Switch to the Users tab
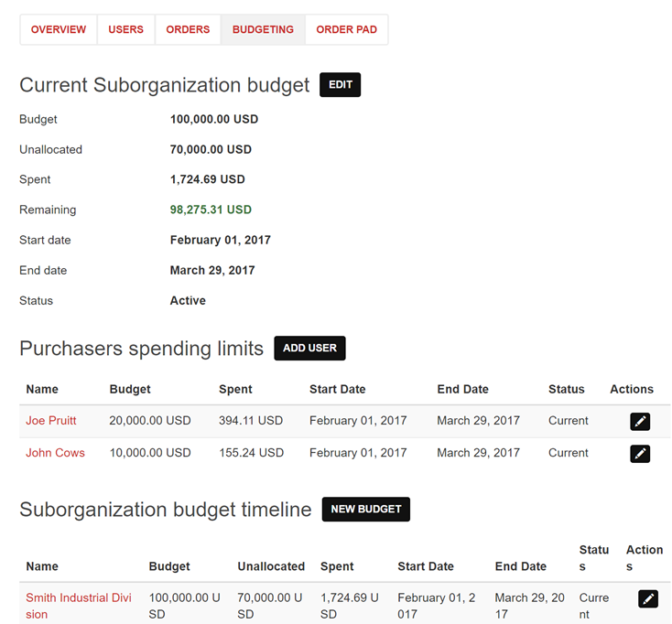The height and width of the screenshot is (624, 672). (125, 29)
